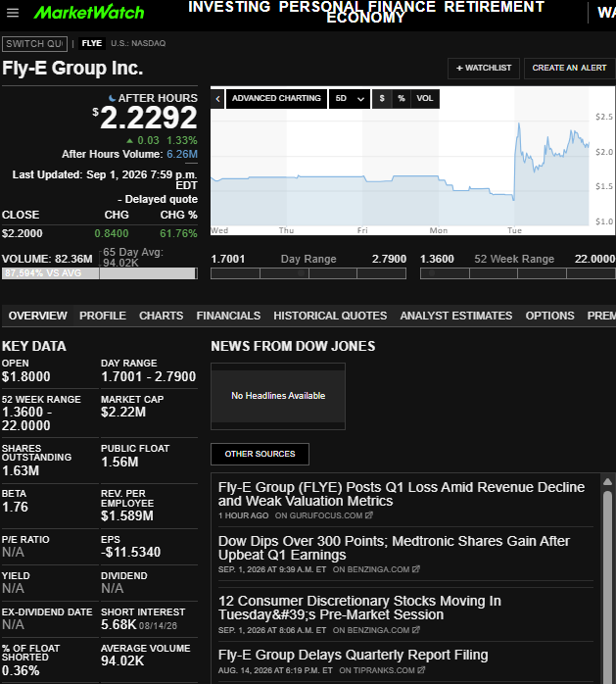Click the Day Range indicator bar
The image size is (616, 684).
pyautogui.click(x=308, y=273)
